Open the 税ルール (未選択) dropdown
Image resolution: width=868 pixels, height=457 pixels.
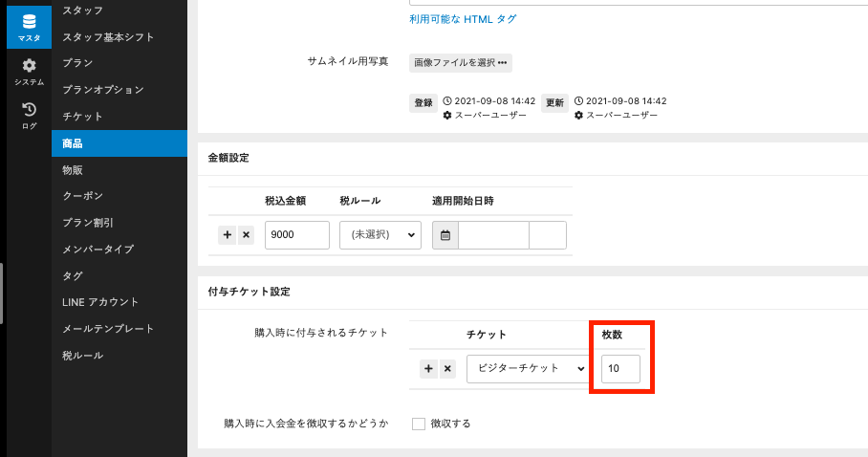click(x=380, y=235)
